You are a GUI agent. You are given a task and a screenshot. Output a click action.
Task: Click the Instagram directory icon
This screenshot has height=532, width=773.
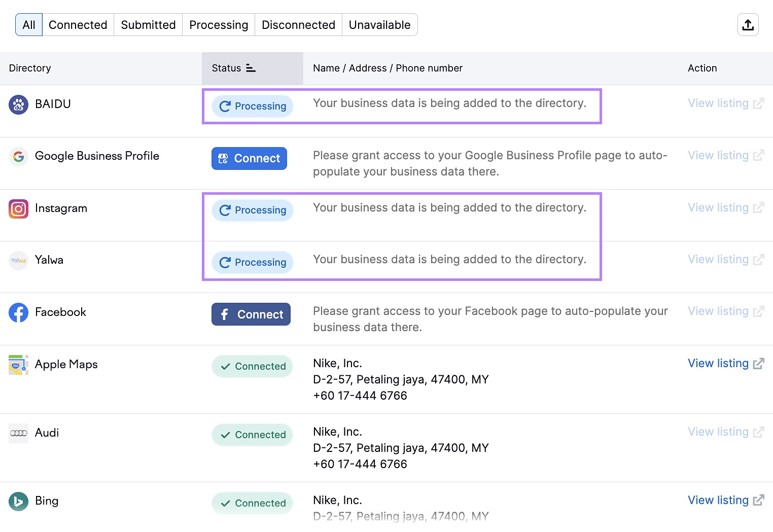18,209
